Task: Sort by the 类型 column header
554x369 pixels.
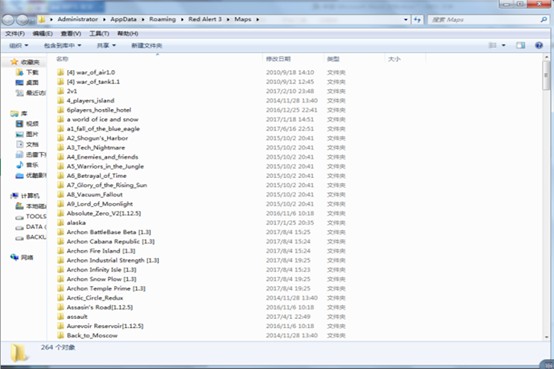Action: coord(333,59)
